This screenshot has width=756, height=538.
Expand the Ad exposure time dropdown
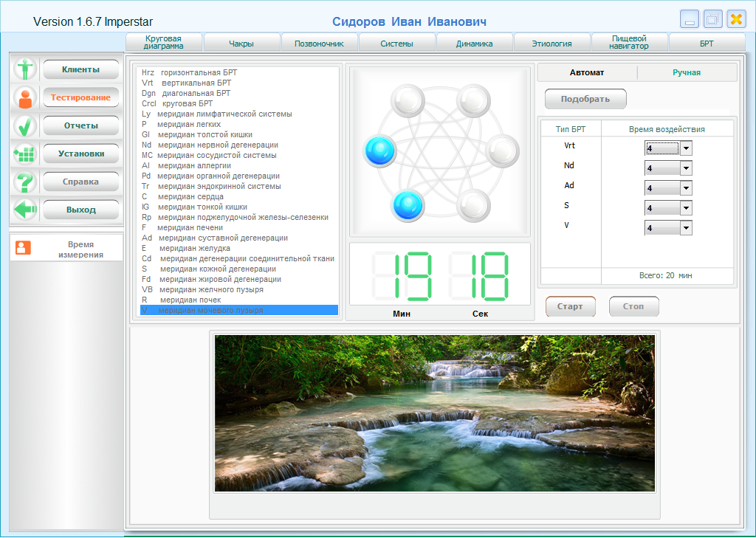(686, 188)
